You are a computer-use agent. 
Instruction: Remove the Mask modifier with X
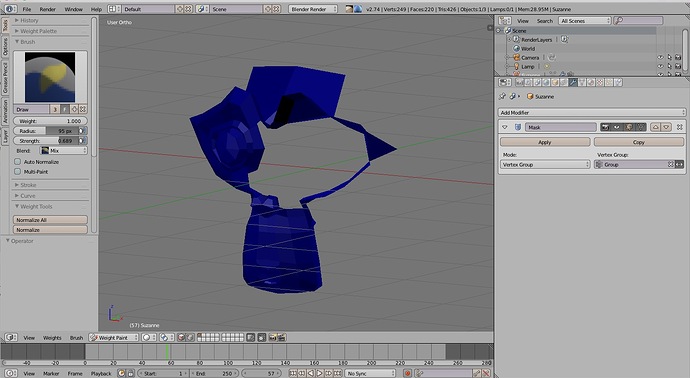click(679, 127)
